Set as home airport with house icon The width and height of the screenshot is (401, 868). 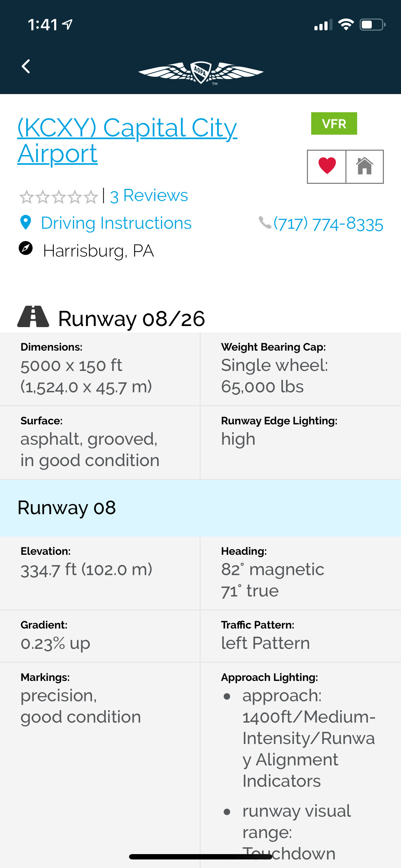pyautogui.click(x=364, y=166)
